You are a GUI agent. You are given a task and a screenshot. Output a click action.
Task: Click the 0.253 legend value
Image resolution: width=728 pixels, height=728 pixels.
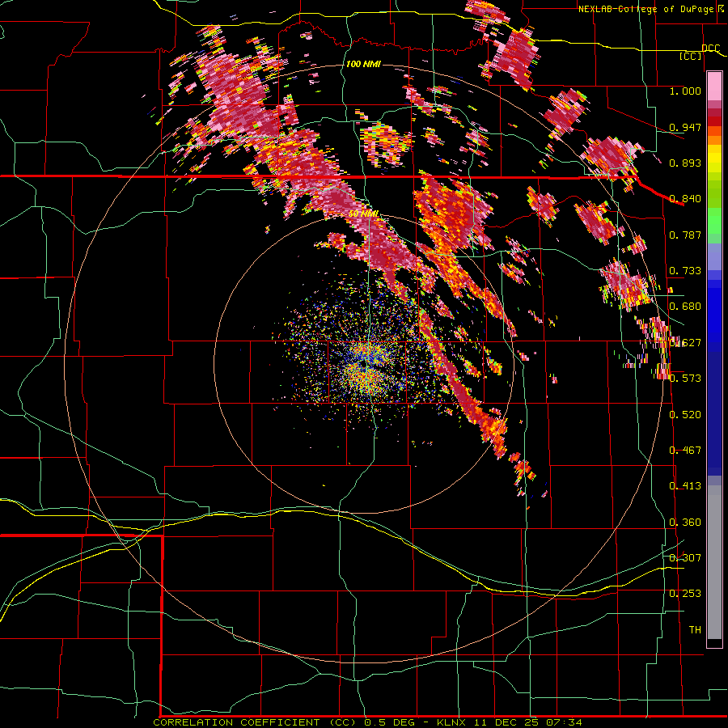click(685, 594)
